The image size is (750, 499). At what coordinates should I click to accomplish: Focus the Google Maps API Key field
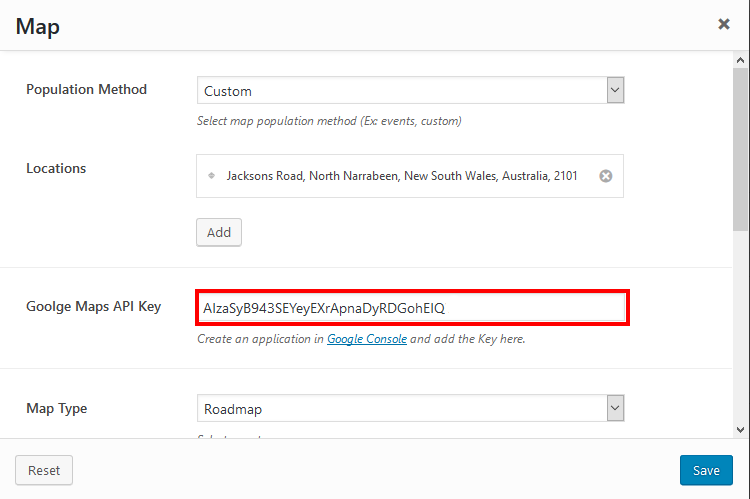click(x=410, y=308)
